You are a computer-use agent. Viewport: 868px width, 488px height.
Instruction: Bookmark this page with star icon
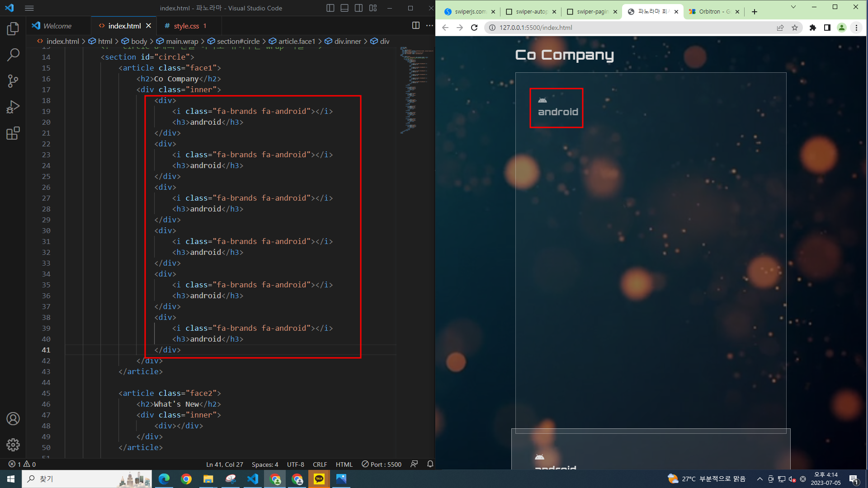point(795,28)
